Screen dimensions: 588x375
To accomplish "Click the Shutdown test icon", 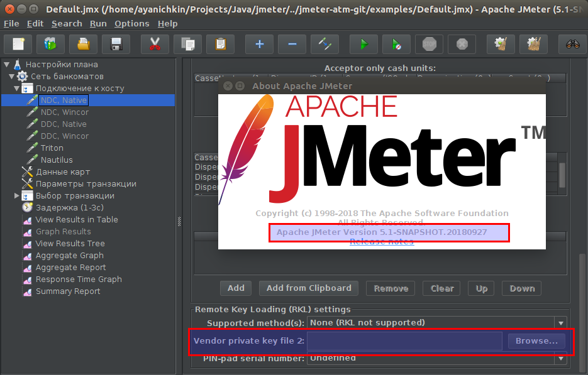I will (x=462, y=44).
